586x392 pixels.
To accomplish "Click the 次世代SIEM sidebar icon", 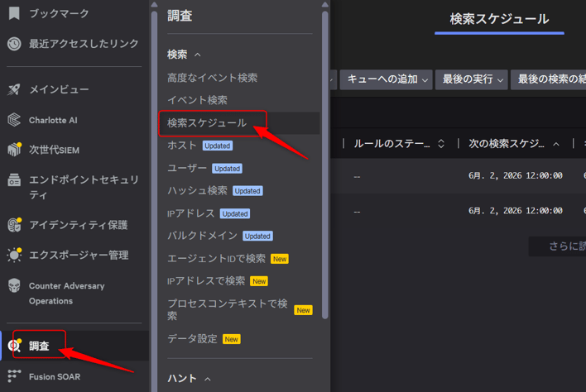I will [x=14, y=150].
